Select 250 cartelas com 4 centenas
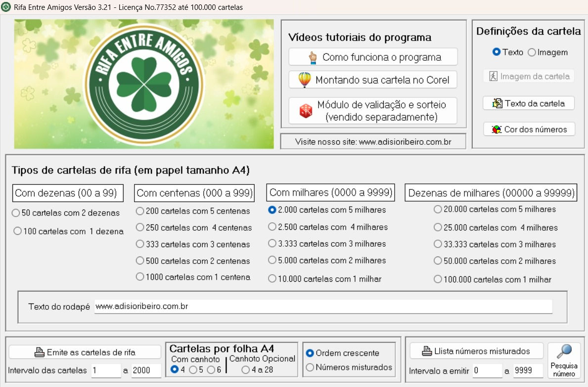The width and height of the screenshot is (588, 387). (x=140, y=227)
